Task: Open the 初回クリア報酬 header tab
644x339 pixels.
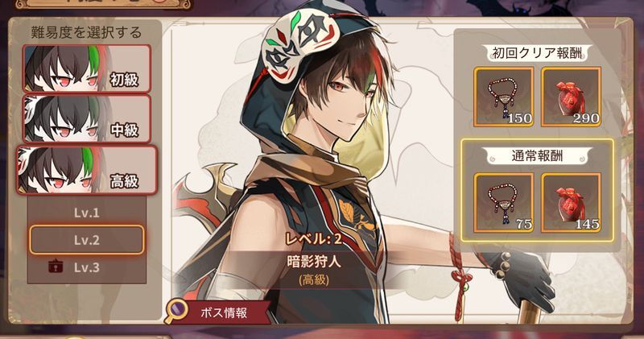Action: point(537,53)
